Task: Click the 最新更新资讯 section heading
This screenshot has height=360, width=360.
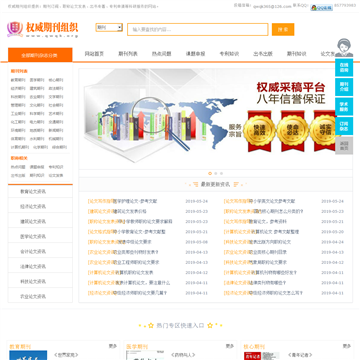Action: coord(215,184)
